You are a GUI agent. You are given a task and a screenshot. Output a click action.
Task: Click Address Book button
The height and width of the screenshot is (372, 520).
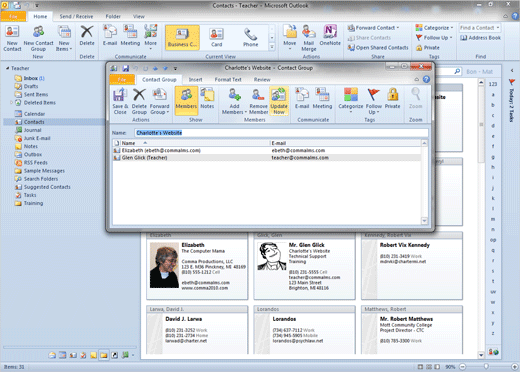click(x=481, y=38)
